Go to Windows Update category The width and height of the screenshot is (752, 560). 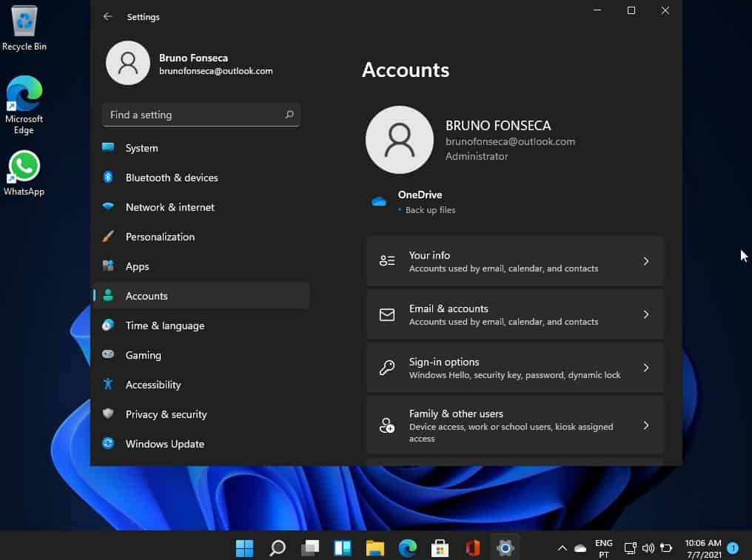pos(164,444)
